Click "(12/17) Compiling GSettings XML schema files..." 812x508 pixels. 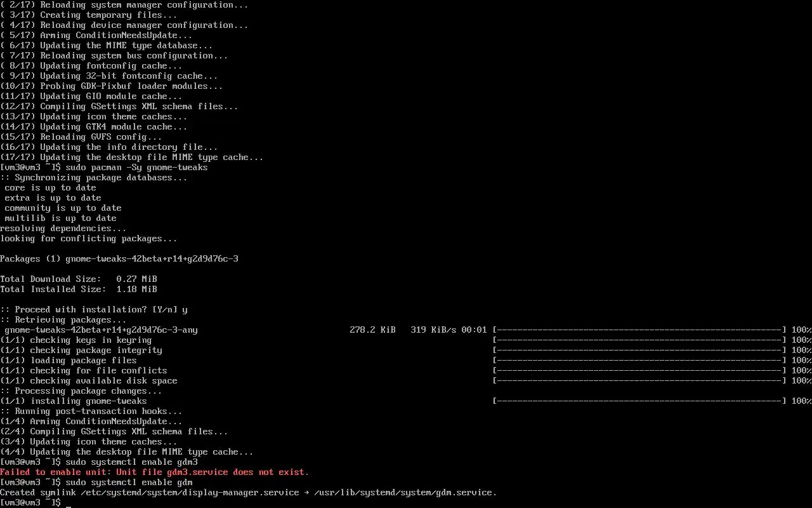119,106
